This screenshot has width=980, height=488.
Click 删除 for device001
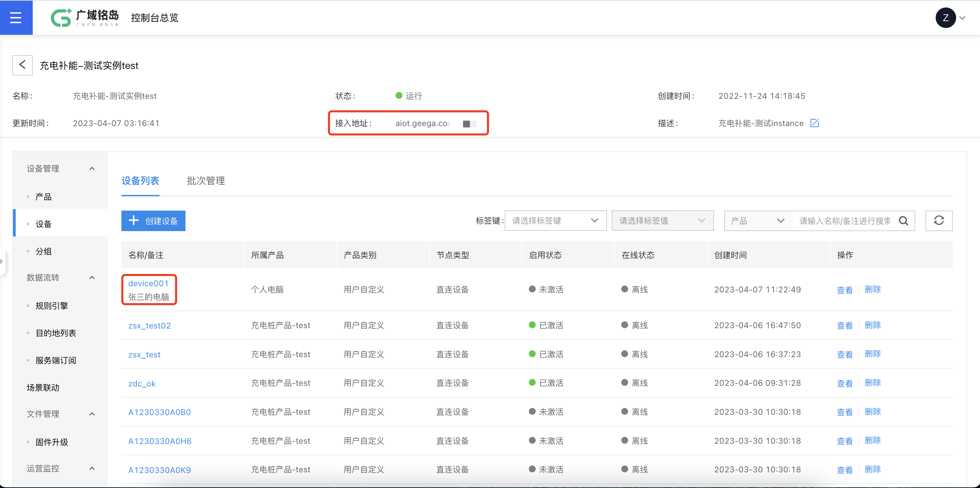[873, 289]
